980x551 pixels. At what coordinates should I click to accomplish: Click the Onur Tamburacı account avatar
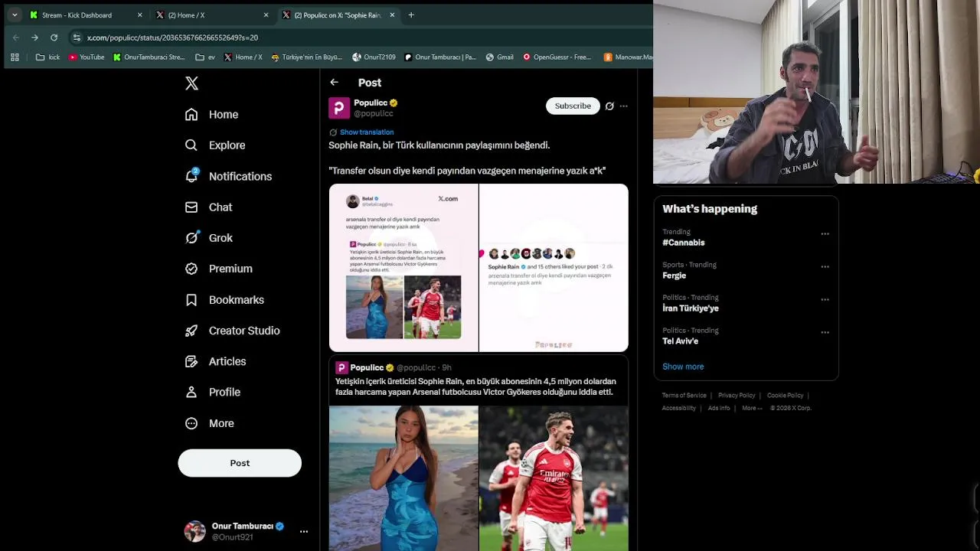pos(195,531)
